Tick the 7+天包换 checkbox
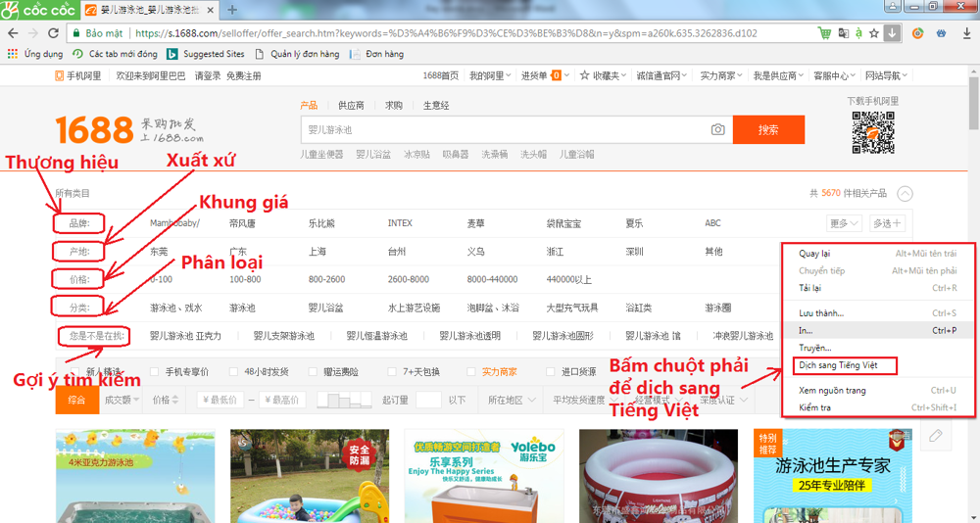The height and width of the screenshot is (523, 980). point(392,372)
